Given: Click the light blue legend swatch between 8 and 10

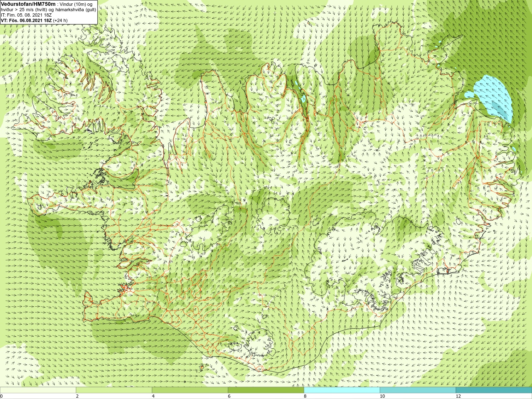Looking at the screenshot, I should point(342,390).
